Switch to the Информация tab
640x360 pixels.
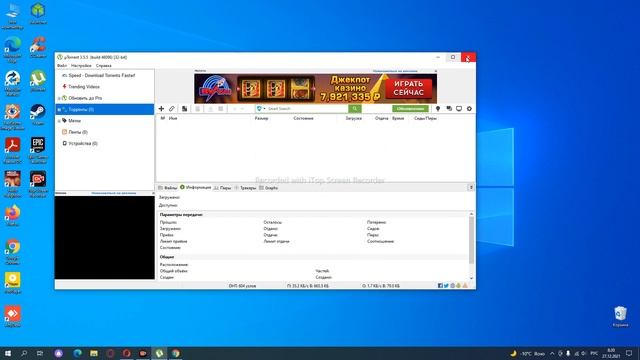click(x=196, y=187)
